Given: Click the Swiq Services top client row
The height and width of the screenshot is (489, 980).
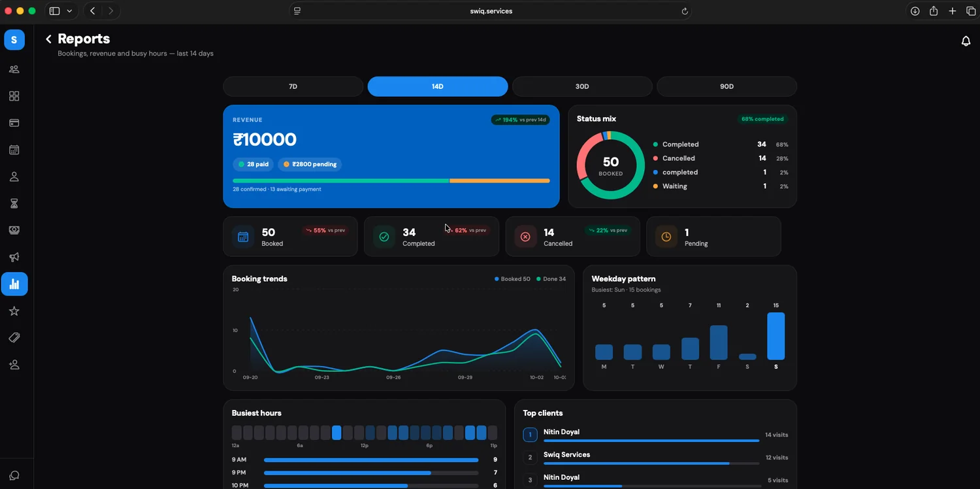Looking at the screenshot, I should coord(656,458).
